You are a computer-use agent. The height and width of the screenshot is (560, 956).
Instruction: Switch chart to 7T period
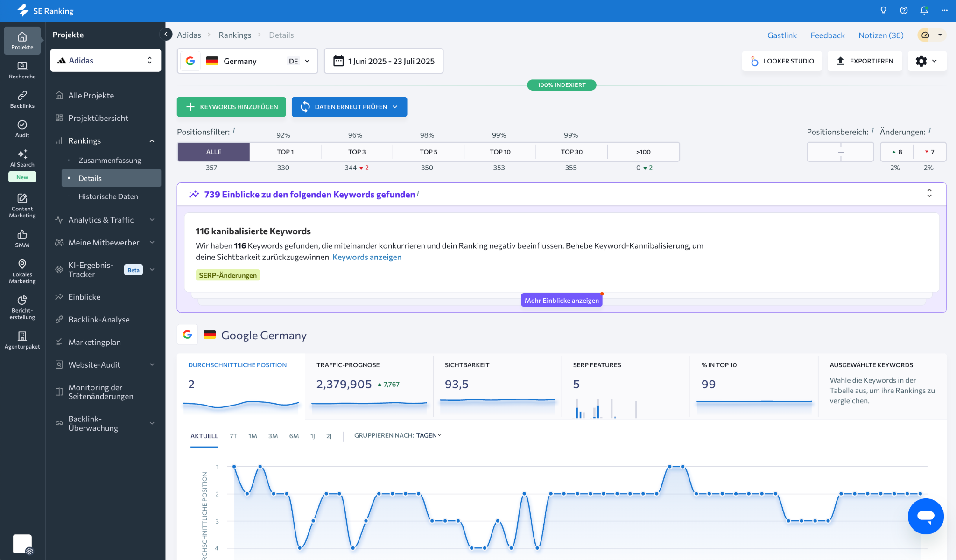pyautogui.click(x=233, y=436)
